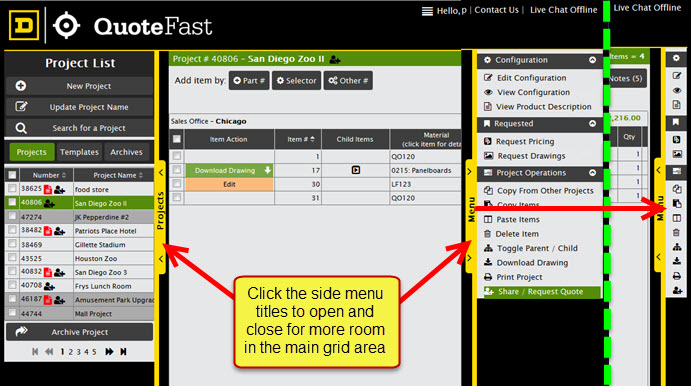The image size is (691, 386).
Task: Click the Square D logo
Action: tap(24, 26)
